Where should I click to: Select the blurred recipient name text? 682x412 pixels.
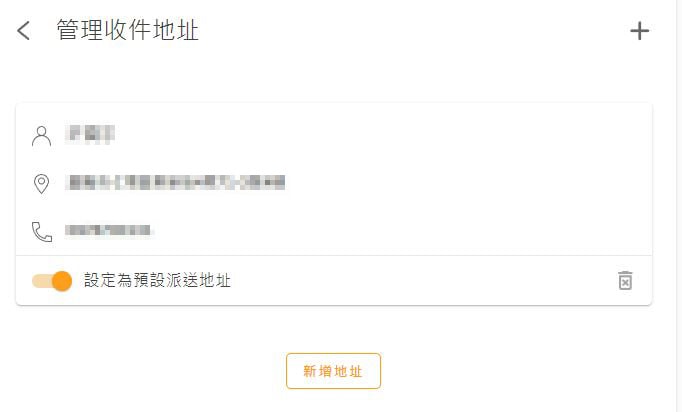pos(90,133)
